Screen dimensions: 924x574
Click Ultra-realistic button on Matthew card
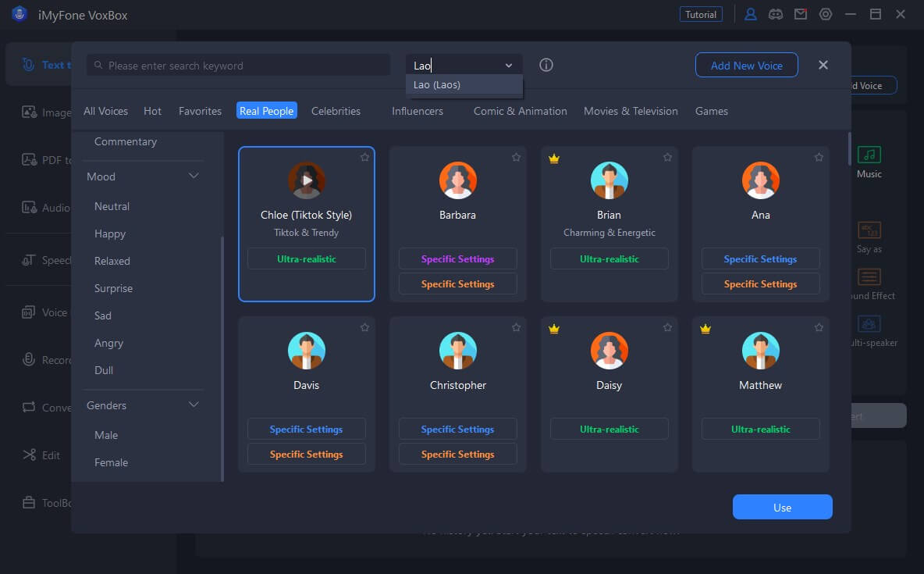point(761,429)
